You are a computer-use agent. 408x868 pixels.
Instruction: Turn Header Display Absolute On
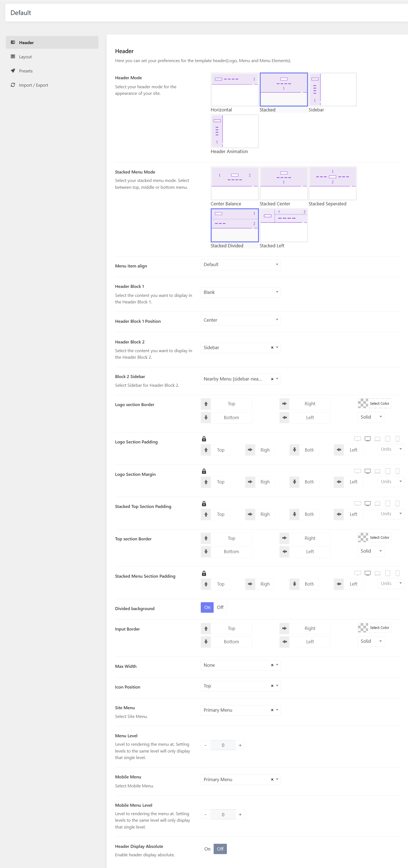tap(207, 849)
